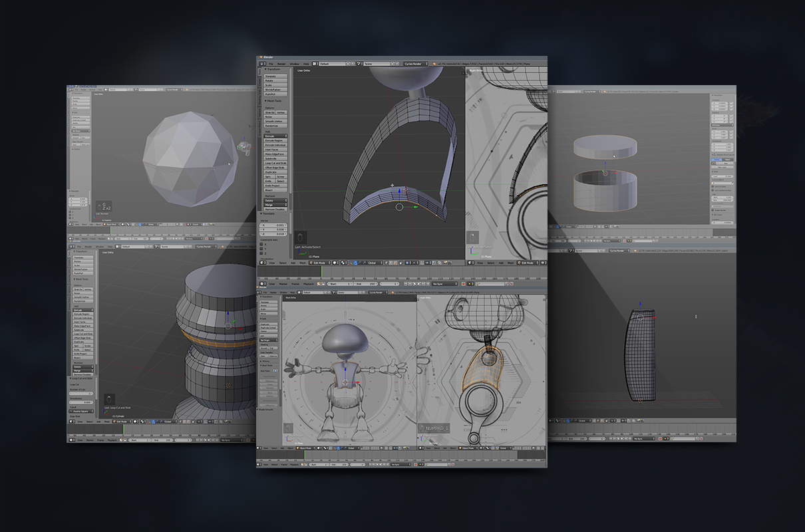Click the scene browse icon left of Scene in the arch-mesh window
Image resolution: width=805 pixels, height=532 pixels.
click(x=360, y=64)
